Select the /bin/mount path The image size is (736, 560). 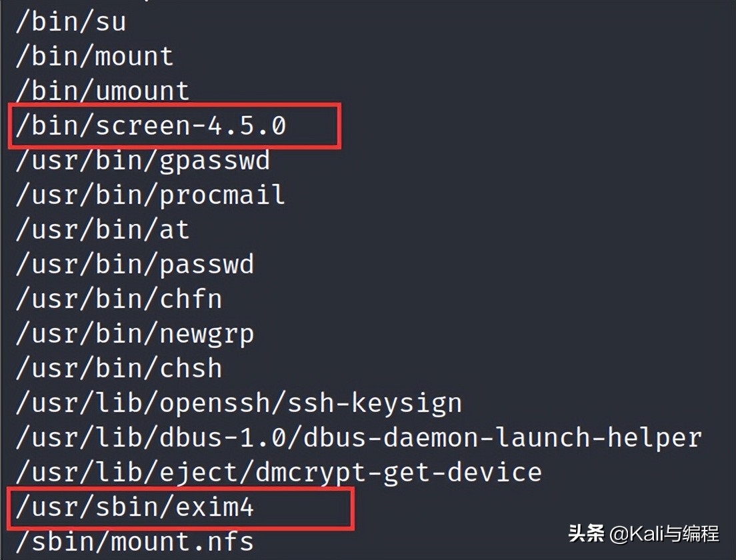pos(94,57)
